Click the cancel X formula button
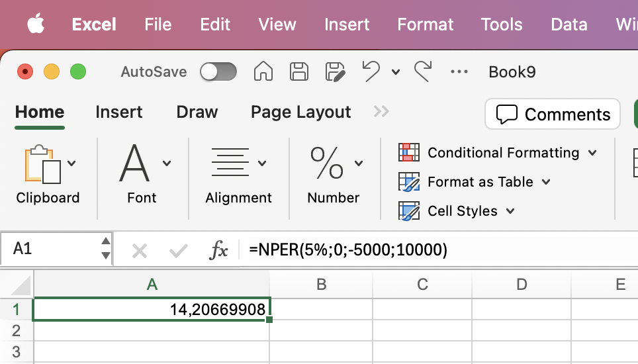This screenshot has width=638, height=364. click(140, 251)
